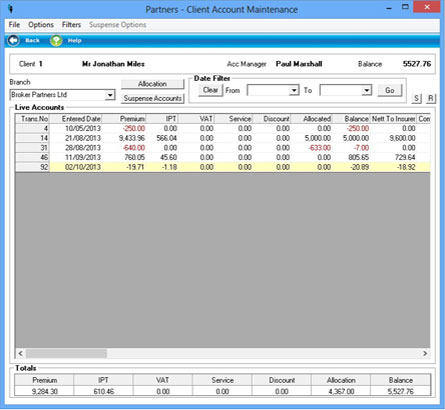
Task: Click the small R button
Action: [431, 98]
